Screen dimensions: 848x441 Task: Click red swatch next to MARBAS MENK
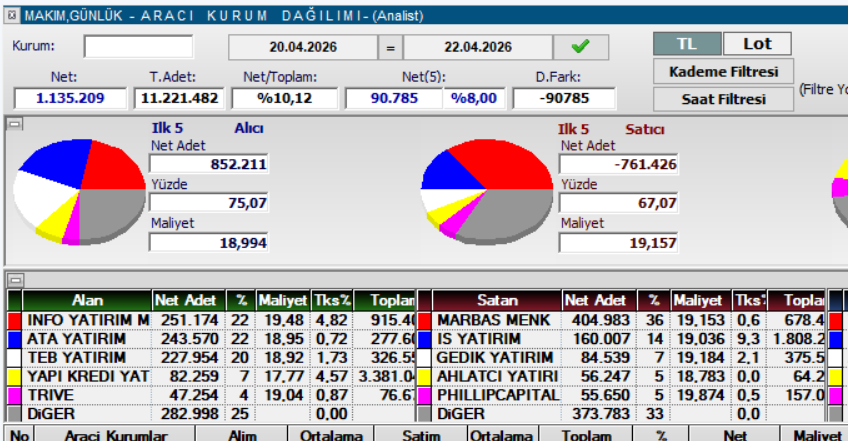click(x=425, y=320)
